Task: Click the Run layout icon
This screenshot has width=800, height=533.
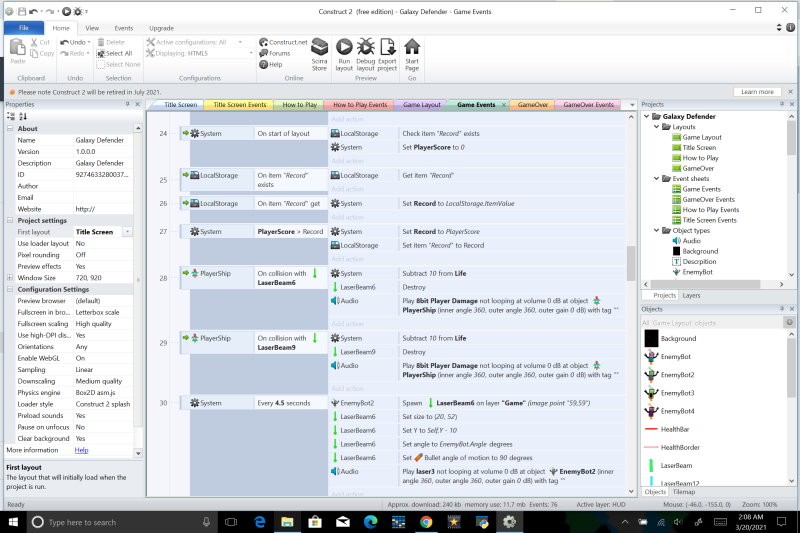Action: click(344, 47)
